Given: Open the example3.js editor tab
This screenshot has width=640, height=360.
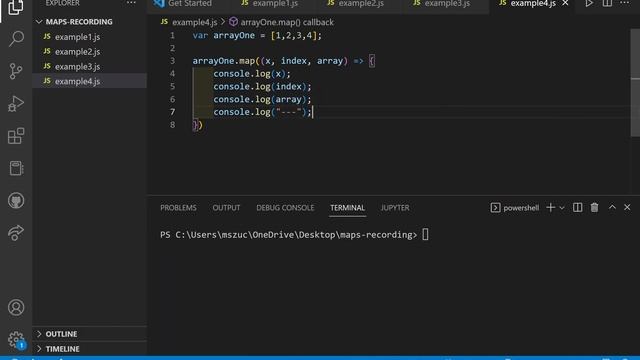Looking at the screenshot, I should pyautogui.click(x=447, y=4).
